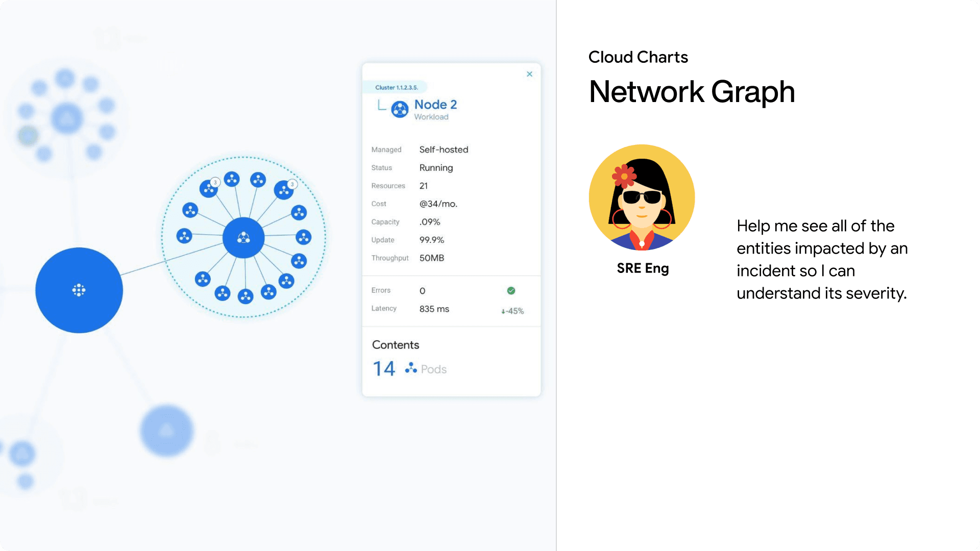Click the top-right pod node with badge 3
980x551 pixels.
[284, 190]
